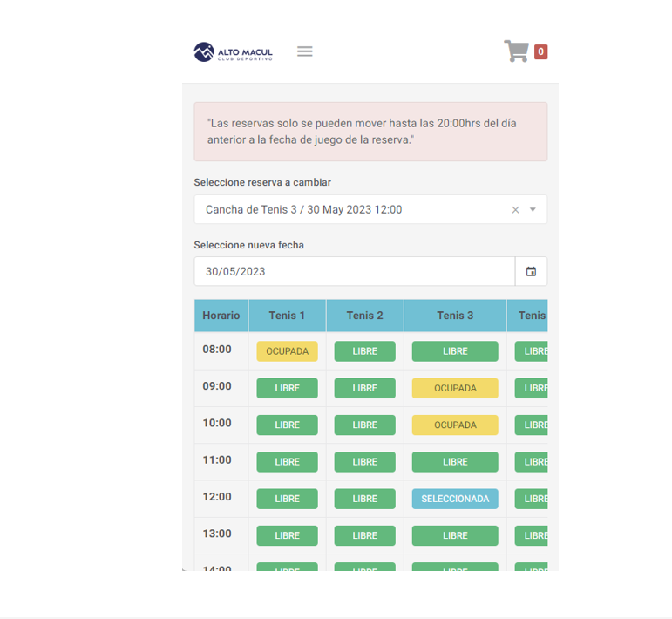Image resolution: width=672 pixels, height=619 pixels.
Task: Select LIBRE slot Tenis 3 at 13:00
Action: coord(455,535)
